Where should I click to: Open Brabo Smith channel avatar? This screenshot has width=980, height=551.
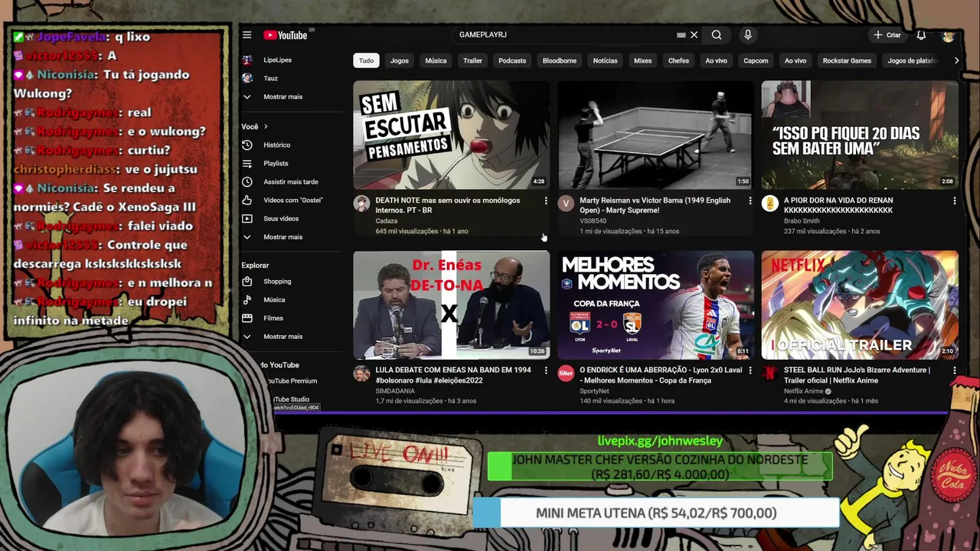pyautogui.click(x=770, y=204)
